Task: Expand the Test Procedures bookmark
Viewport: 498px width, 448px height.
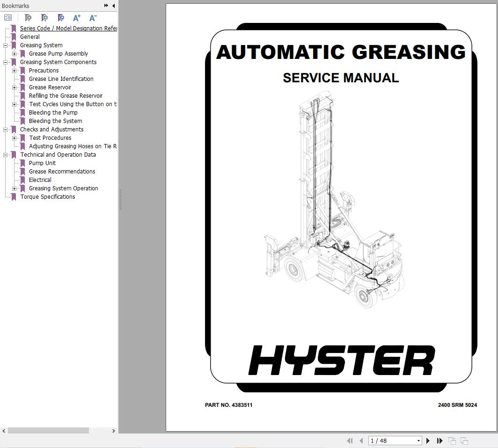Action: (15, 138)
